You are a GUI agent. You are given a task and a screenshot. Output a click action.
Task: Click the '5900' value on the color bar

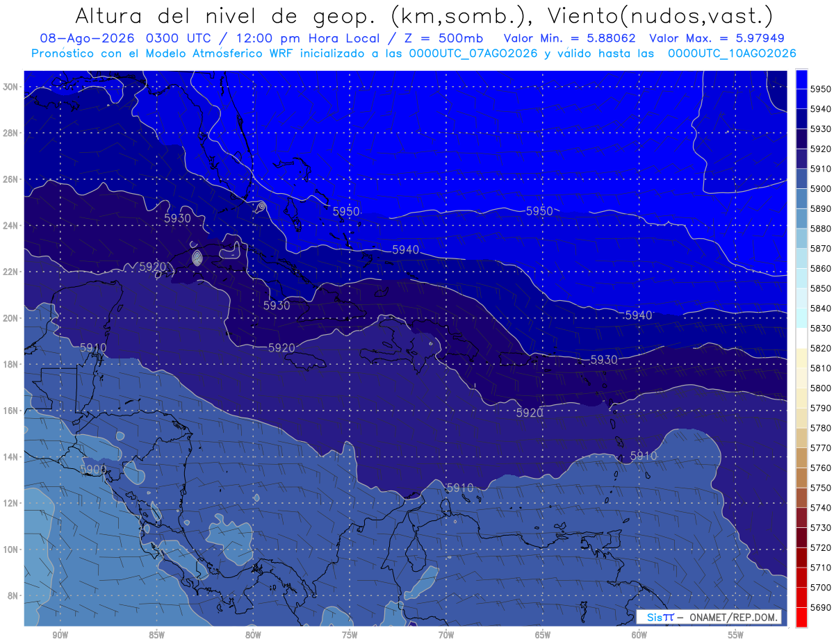822,188
